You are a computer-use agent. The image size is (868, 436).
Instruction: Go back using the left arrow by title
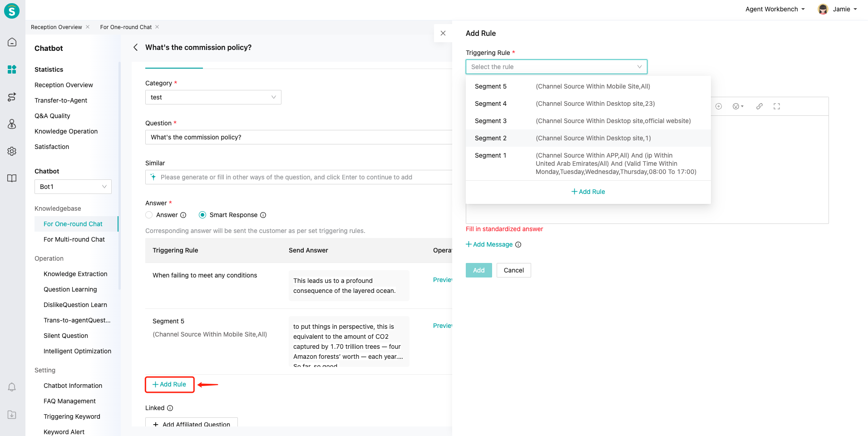coord(135,47)
